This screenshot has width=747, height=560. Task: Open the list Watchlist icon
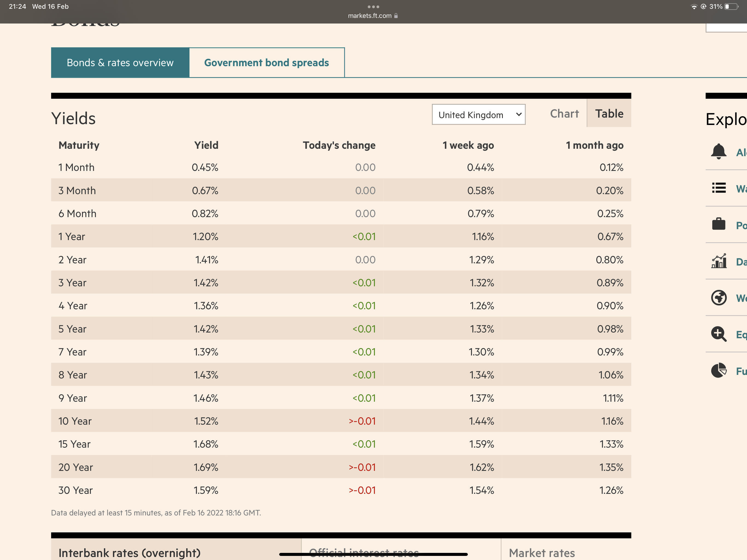tap(719, 188)
